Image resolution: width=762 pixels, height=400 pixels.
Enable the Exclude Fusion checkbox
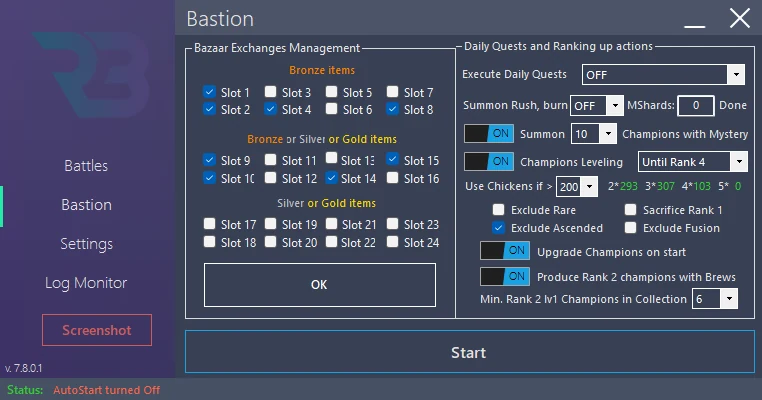click(x=631, y=227)
